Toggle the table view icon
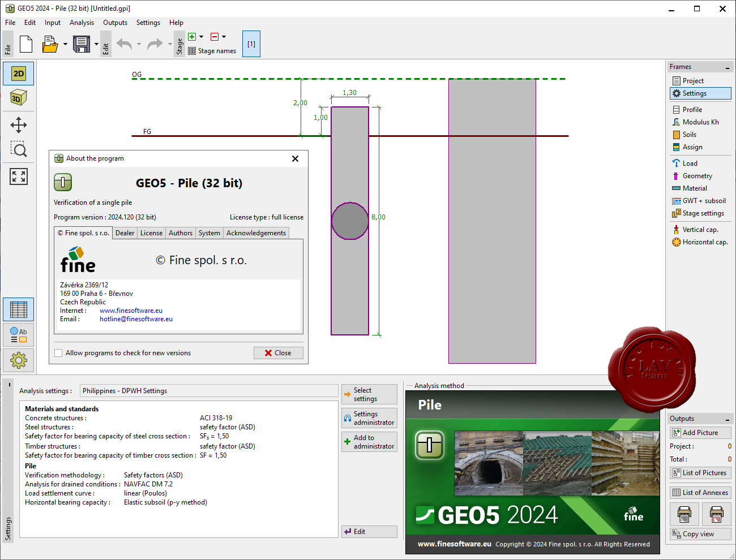Viewport: 736px width, 560px height. click(x=19, y=309)
